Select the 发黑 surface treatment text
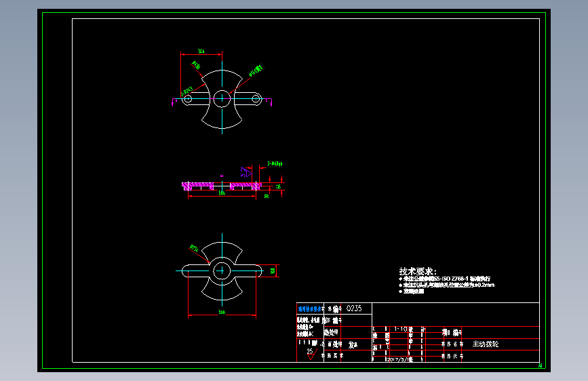Screen dimensions: 588x381 click(x=353, y=345)
